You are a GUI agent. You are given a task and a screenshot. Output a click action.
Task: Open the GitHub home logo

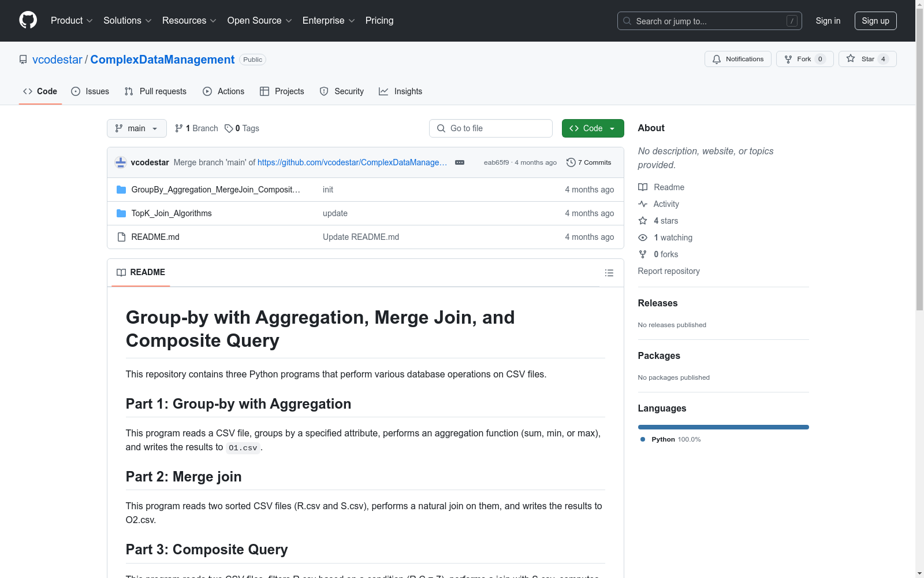28,20
